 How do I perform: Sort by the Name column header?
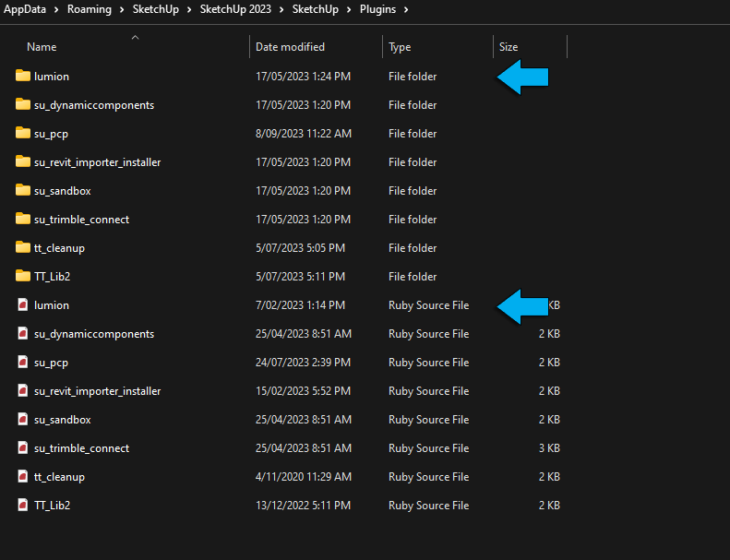[x=42, y=46]
